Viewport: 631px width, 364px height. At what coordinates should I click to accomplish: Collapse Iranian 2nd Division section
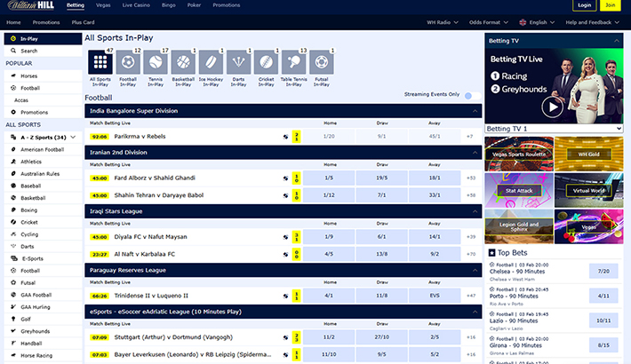point(475,153)
